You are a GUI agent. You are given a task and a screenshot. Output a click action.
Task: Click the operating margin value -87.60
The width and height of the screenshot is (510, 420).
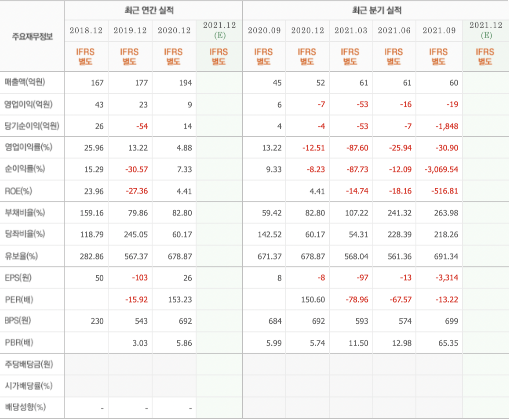pyautogui.click(x=357, y=148)
